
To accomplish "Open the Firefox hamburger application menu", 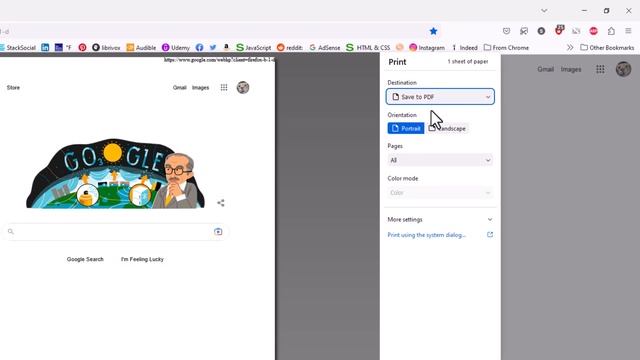I will (x=628, y=31).
